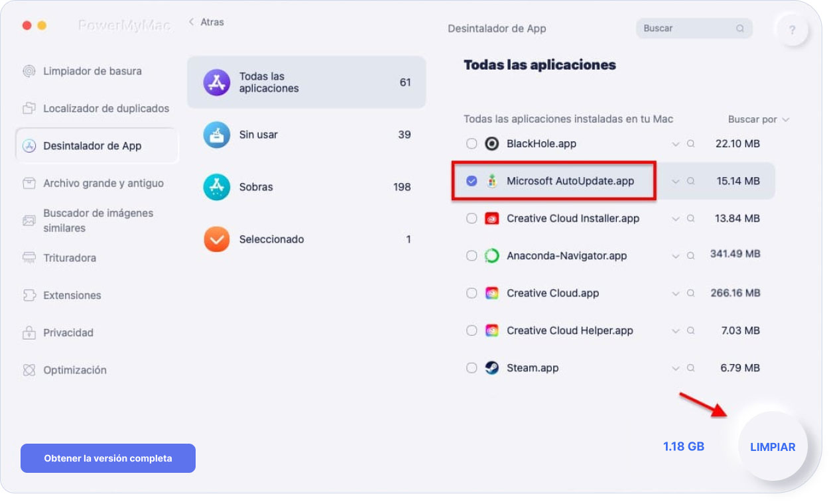This screenshot has width=831, height=504.
Task: Click the Buscar search field
Action: pos(694,29)
